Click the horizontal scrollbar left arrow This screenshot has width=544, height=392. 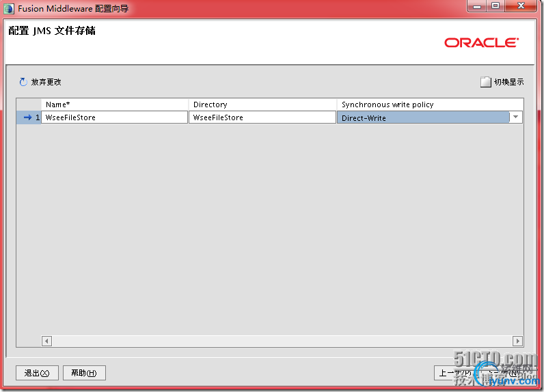click(x=47, y=341)
